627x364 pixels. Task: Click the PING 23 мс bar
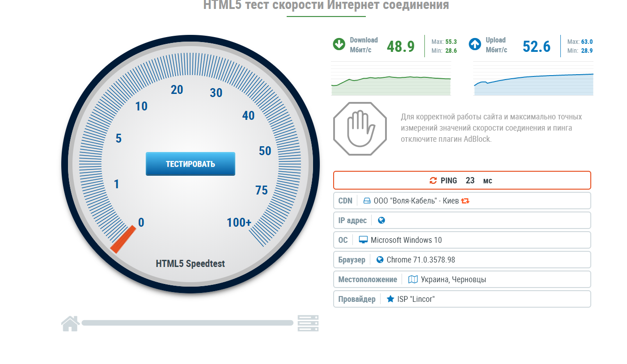pyautogui.click(x=462, y=181)
